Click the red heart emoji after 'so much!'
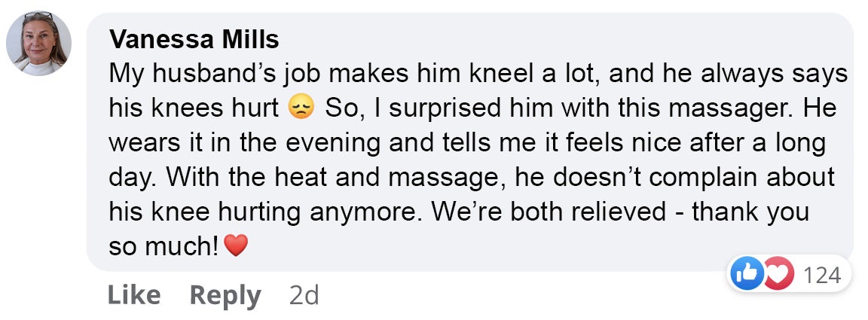This screenshot has width=868, height=320. click(x=236, y=245)
